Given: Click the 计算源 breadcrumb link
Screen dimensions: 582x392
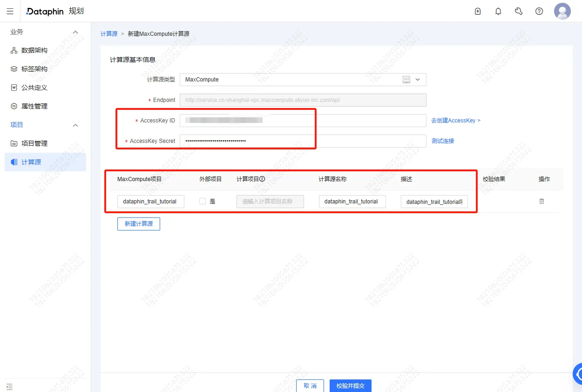Looking at the screenshot, I should click(x=109, y=34).
